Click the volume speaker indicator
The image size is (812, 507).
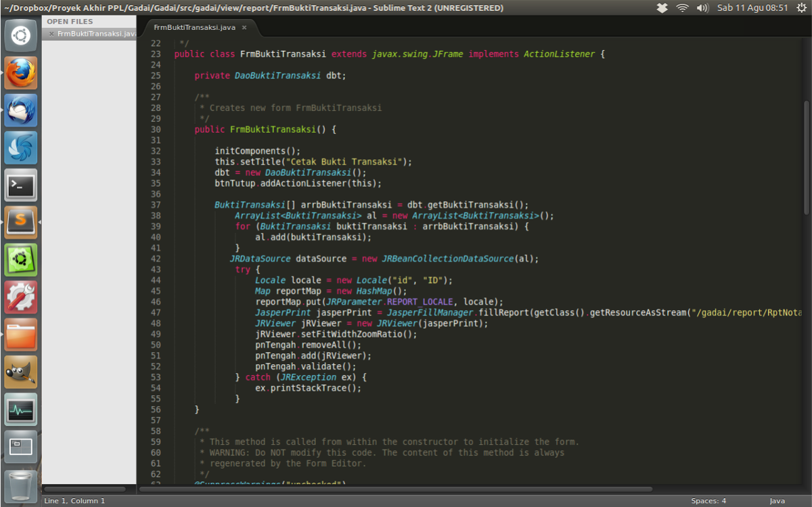702,8
